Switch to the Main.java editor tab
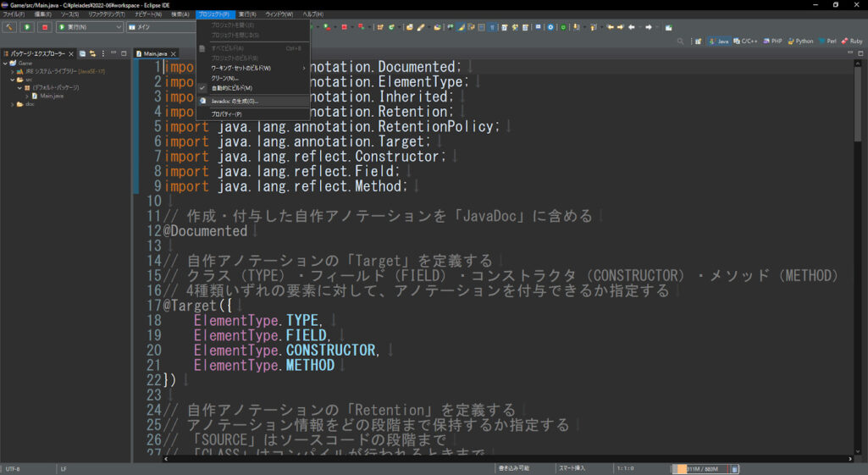This screenshot has height=475, width=868. [154, 53]
